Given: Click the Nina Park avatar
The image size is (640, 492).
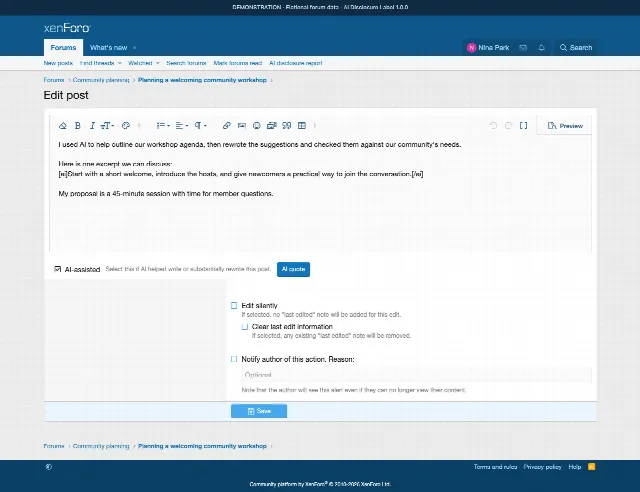Looking at the screenshot, I should 471,48.
